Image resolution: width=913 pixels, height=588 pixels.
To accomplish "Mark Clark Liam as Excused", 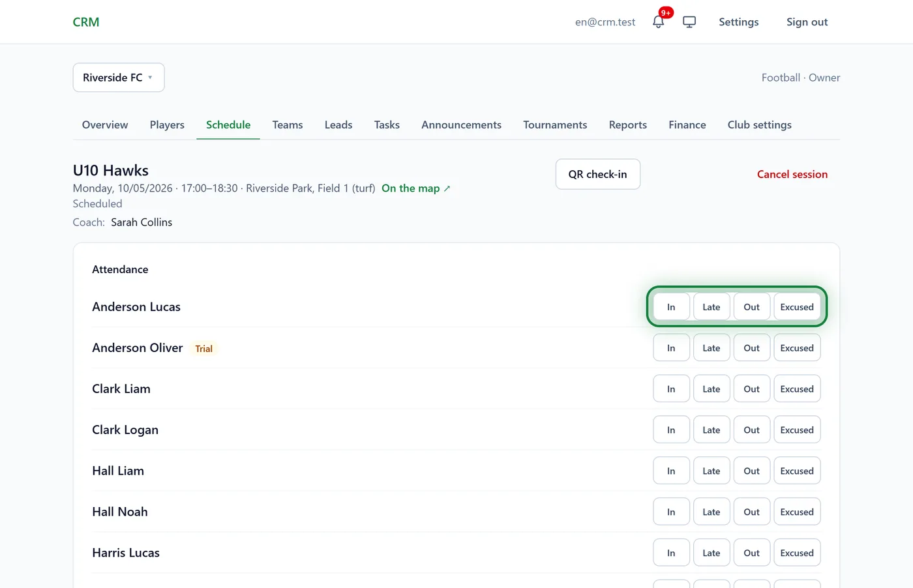I will coord(797,389).
